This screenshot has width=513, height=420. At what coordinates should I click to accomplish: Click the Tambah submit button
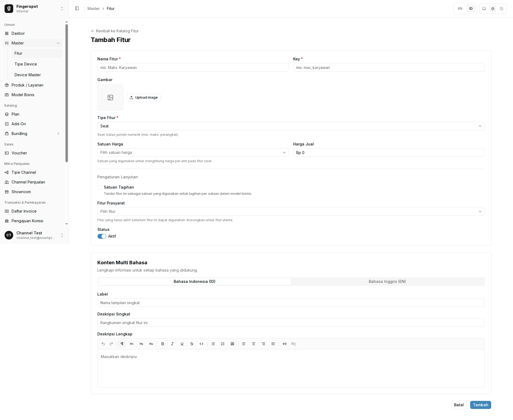click(480, 405)
